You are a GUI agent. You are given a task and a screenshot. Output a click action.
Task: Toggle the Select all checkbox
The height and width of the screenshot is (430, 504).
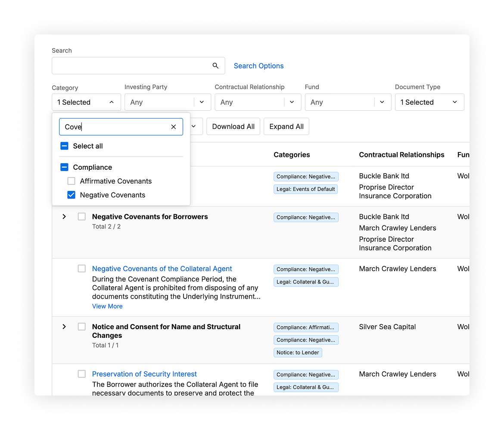(x=64, y=146)
